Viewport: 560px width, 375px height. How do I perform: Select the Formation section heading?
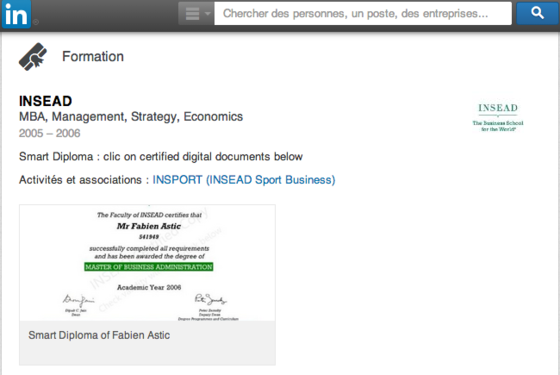[93, 56]
